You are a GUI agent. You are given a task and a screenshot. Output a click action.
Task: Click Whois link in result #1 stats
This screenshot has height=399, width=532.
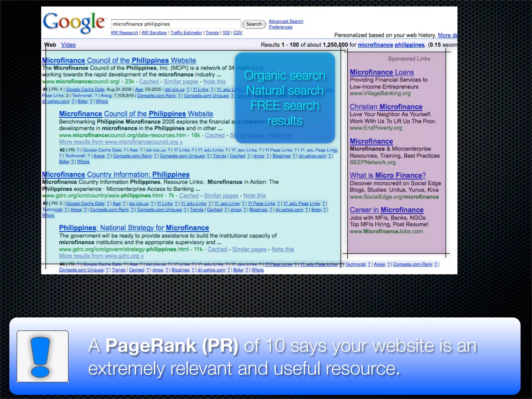tap(102, 101)
